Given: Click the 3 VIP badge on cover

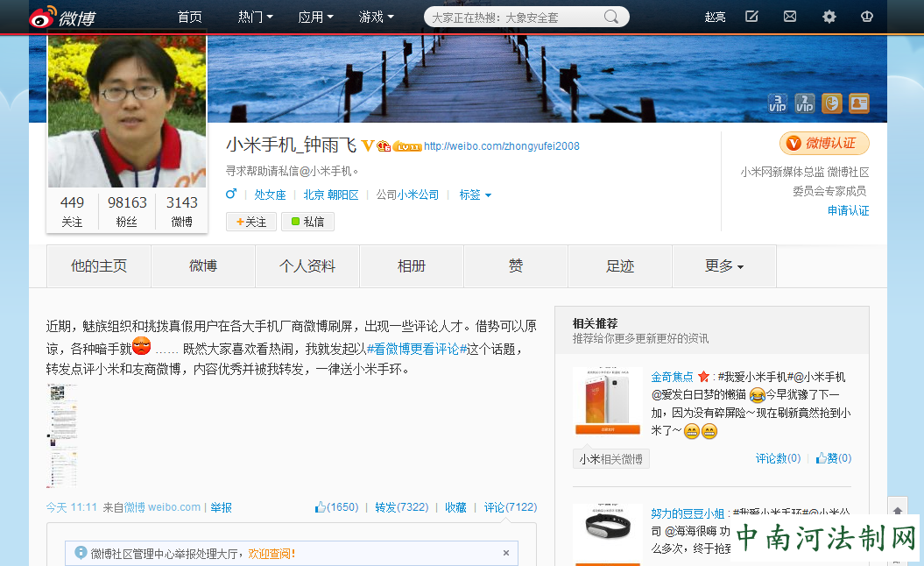Looking at the screenshot, I should tap(778, 103).
